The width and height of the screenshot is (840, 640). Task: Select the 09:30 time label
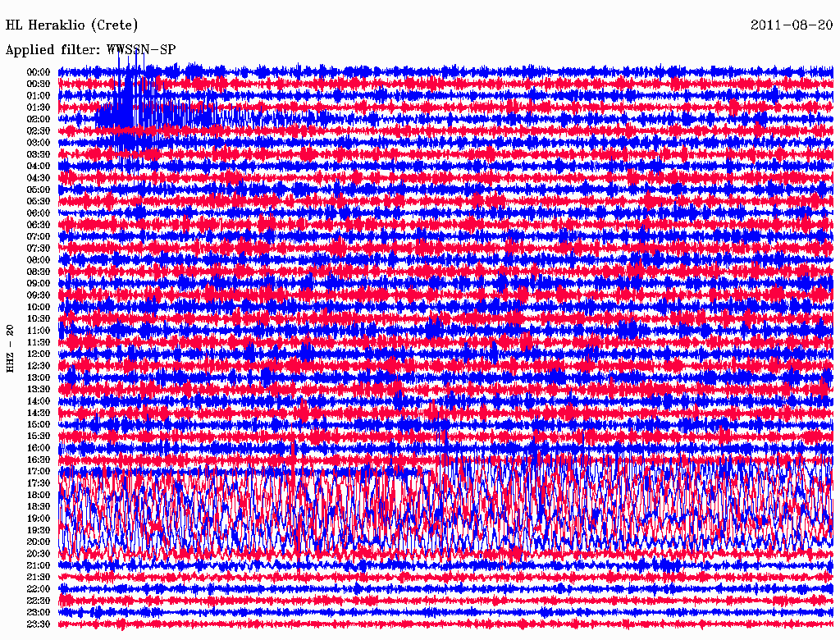point(39,295)
